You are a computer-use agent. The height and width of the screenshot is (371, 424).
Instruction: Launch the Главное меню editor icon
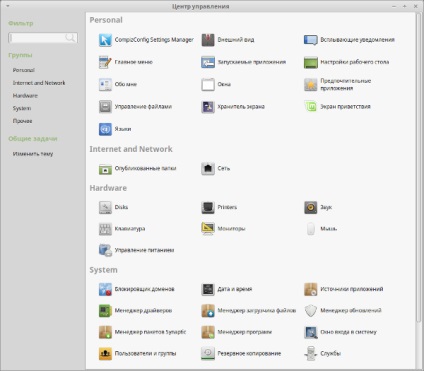(x=105, y=62)
